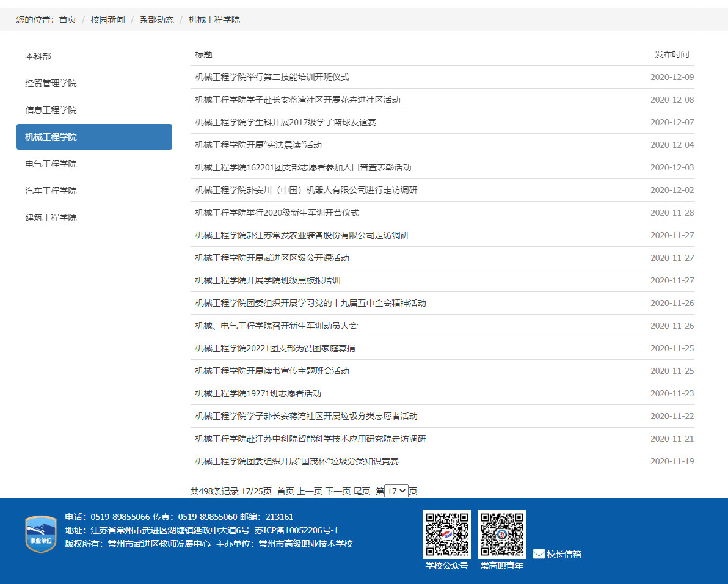Open article 机械工程学院举行第二技能培训开班仪式
The image size is (728, 584).
point(272,77)
